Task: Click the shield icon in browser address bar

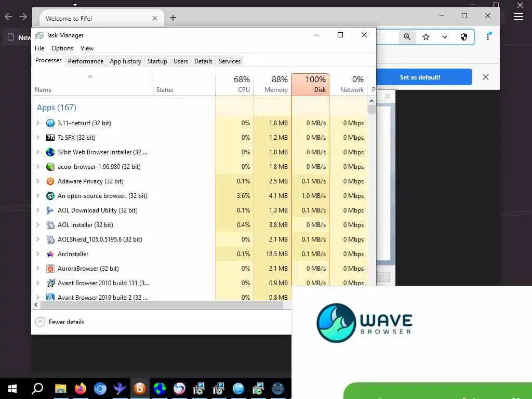Action: pos(464,37)
